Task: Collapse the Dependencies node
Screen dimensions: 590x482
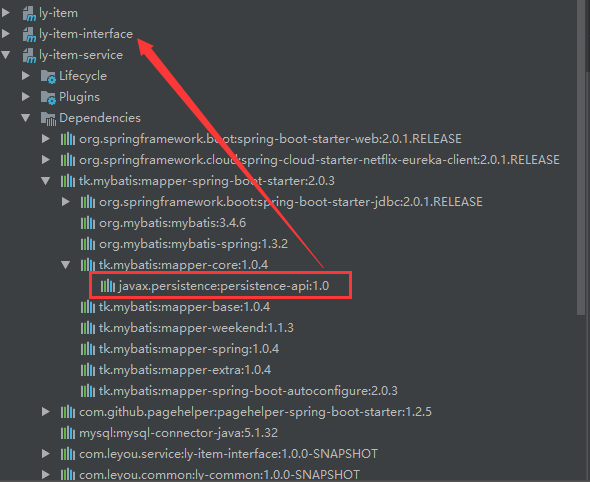Action: coord(26,118)
